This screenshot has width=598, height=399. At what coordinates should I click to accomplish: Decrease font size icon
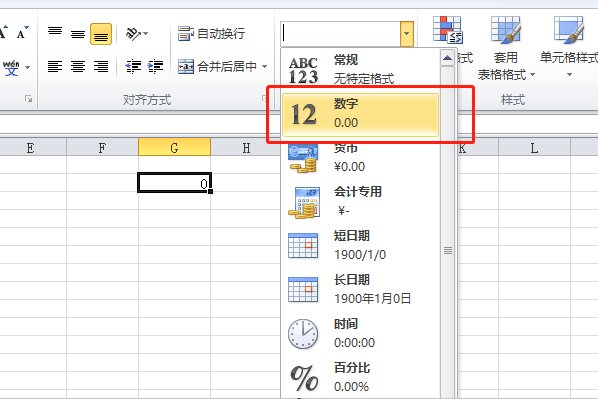tap(23, 33)
